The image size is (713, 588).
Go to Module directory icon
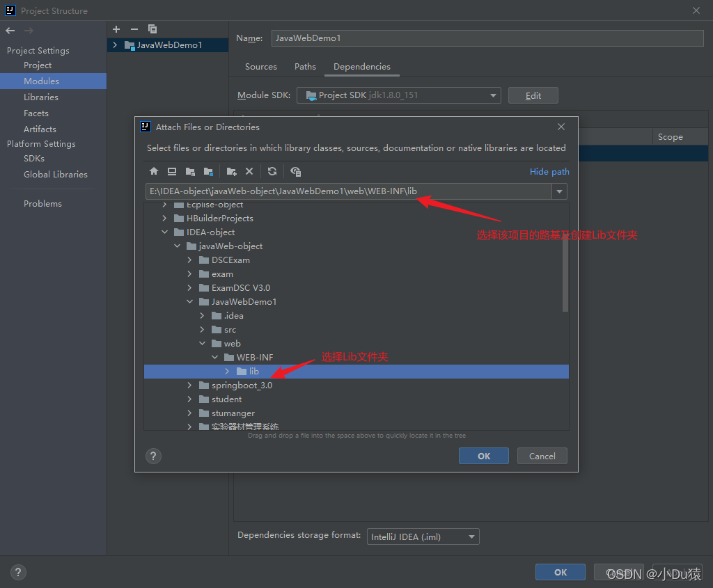pyautogui.click(x=208, y=171)
